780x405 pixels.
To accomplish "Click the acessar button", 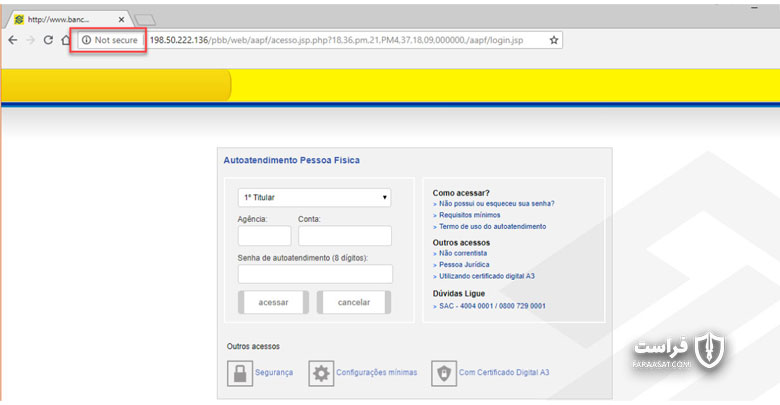I will pyautogui.click(x=273, y=303).
